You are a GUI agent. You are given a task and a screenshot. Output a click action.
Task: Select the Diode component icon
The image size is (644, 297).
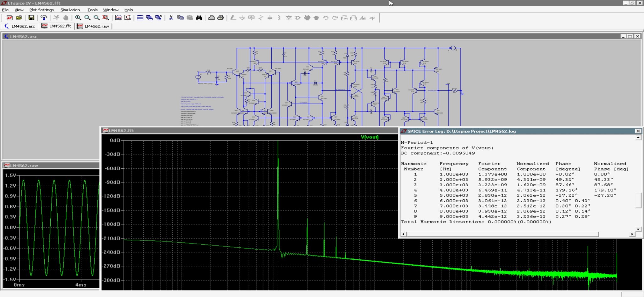pyautogui.click(x=288, y=18)
